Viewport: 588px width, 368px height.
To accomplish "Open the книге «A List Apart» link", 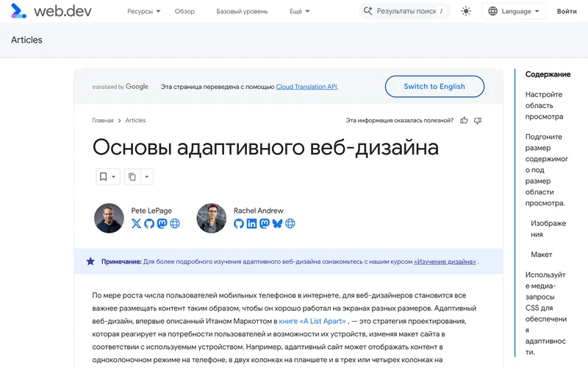I will pos(312,321).
